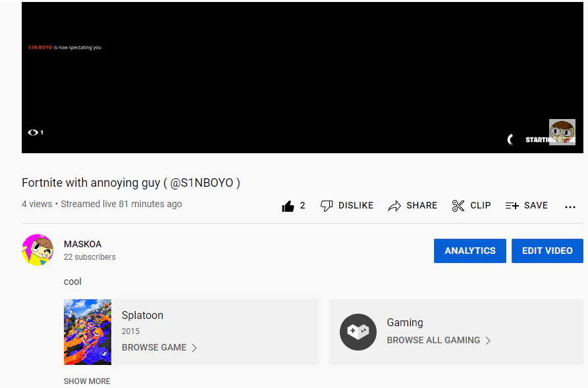Click the Gaming category title

click(x=405, y=322)
